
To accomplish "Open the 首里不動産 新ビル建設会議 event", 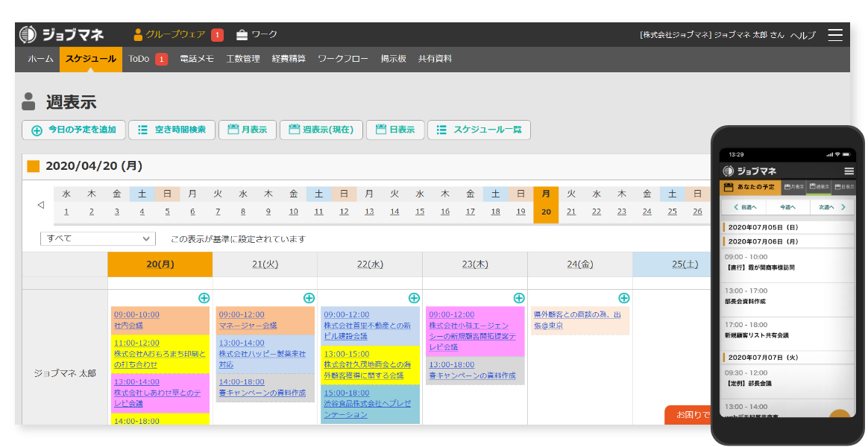I will click(x=370, y=326).
